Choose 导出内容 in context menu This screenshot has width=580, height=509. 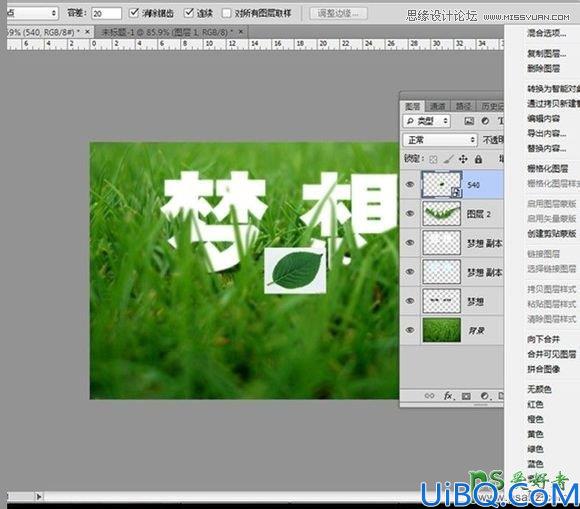(546, 133)
